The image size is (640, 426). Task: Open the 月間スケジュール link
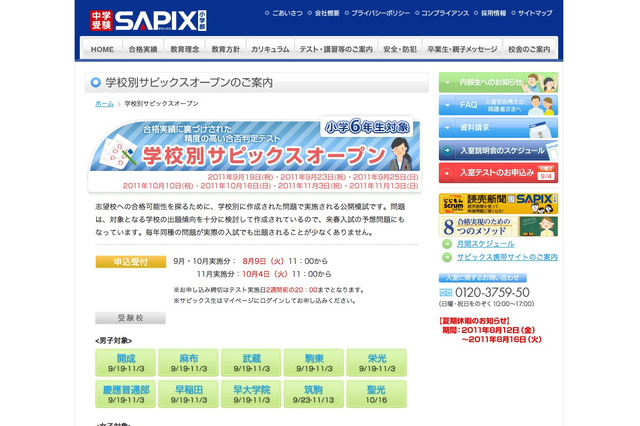(485, 244)
